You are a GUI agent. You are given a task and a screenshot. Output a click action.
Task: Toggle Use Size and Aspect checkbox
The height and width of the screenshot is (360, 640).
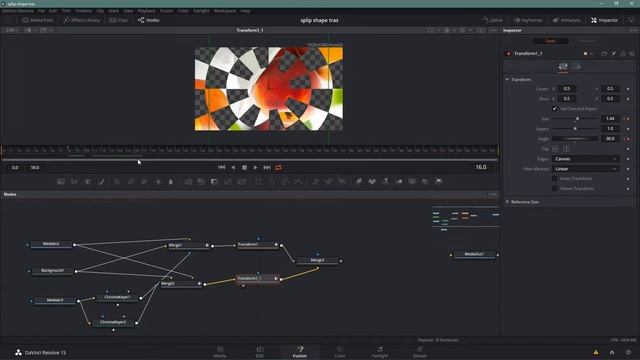pyautogui.click(x=554, y=109)
